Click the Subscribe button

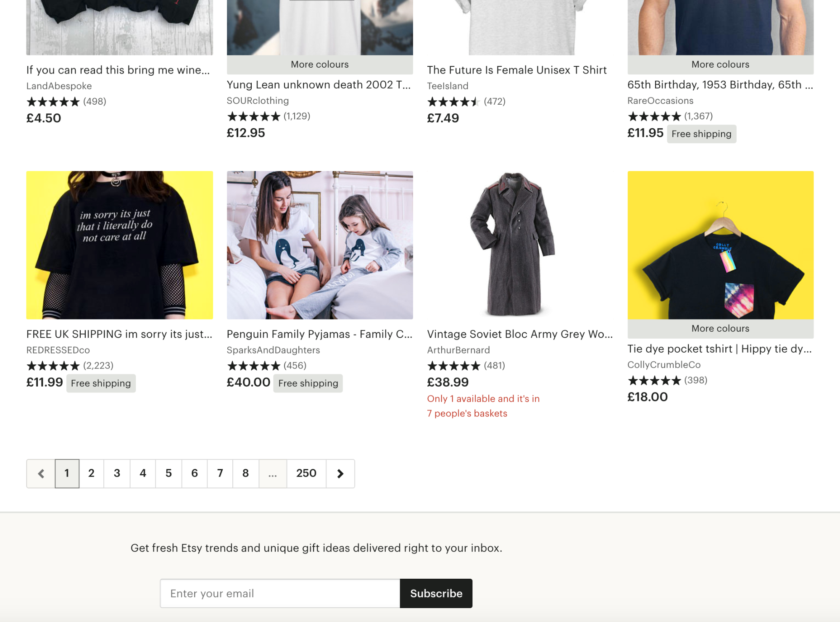(x=436, y=593)
